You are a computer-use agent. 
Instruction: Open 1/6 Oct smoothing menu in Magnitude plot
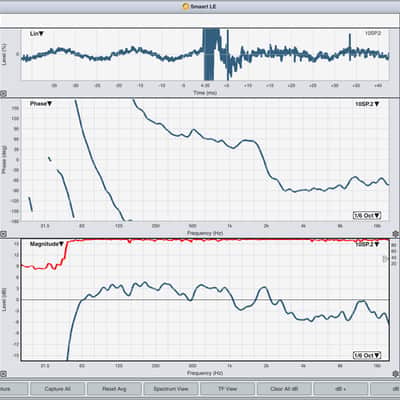[x=367, y=355]
